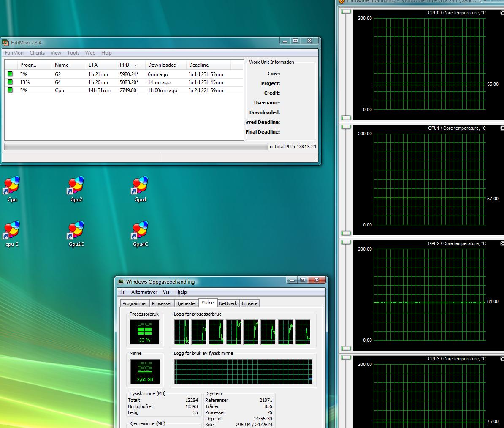
Task: Click the Prosessorbruk 53 % meter
Action: (x=145, y=332)
